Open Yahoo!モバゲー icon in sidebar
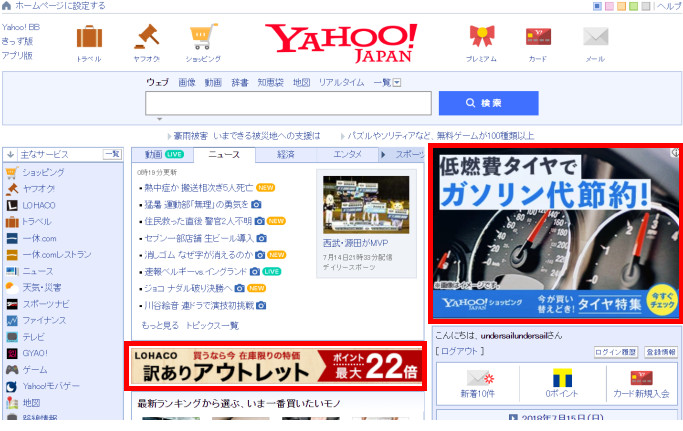 coord(12,387)
